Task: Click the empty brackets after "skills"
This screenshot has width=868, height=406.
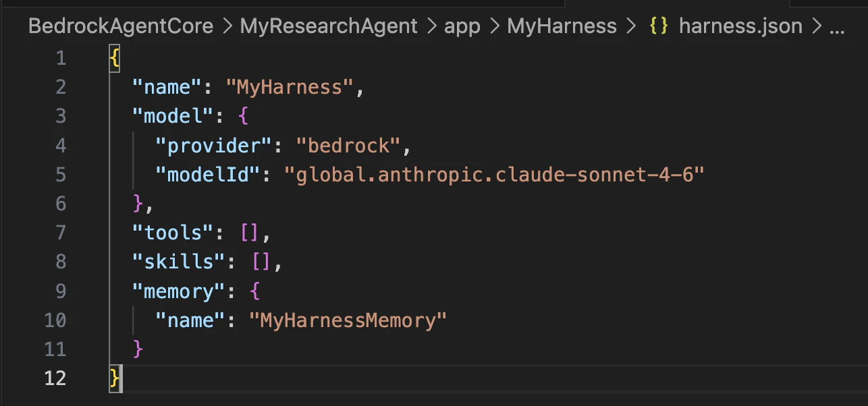Action: click(x=262, y=262)
